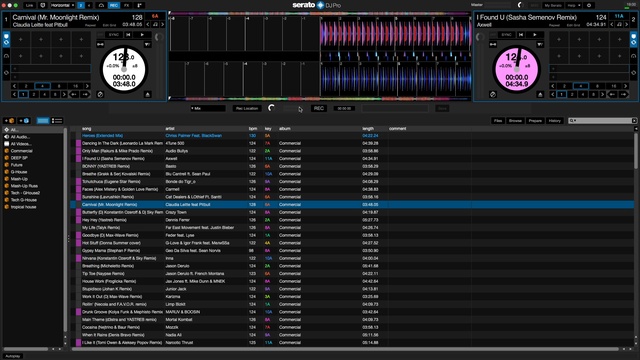640x360 pixels.
Task: Open My Serato button
Action: 553,5
